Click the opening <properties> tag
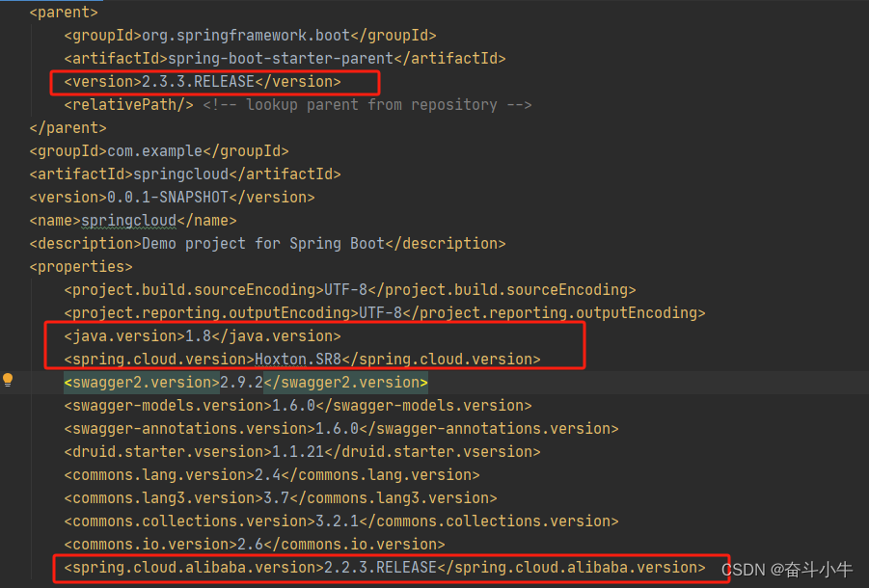Image resolution: width=869 pixels, height=588 pixels. pyautogui.click(x=81, y=267)
